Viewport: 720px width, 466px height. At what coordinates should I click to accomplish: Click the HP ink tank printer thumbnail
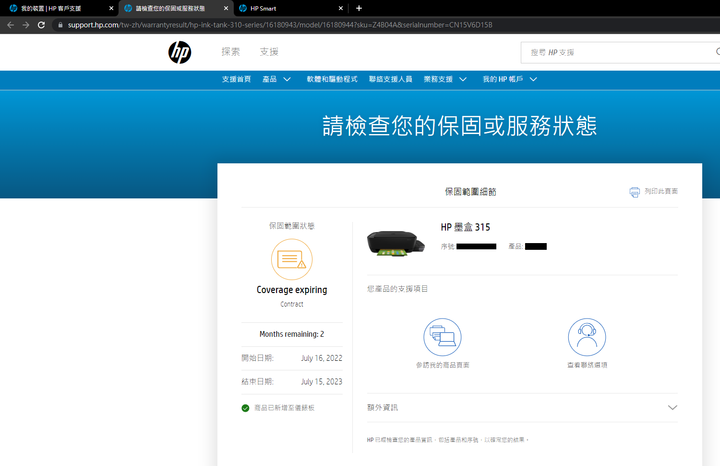(x=395, y=243)
